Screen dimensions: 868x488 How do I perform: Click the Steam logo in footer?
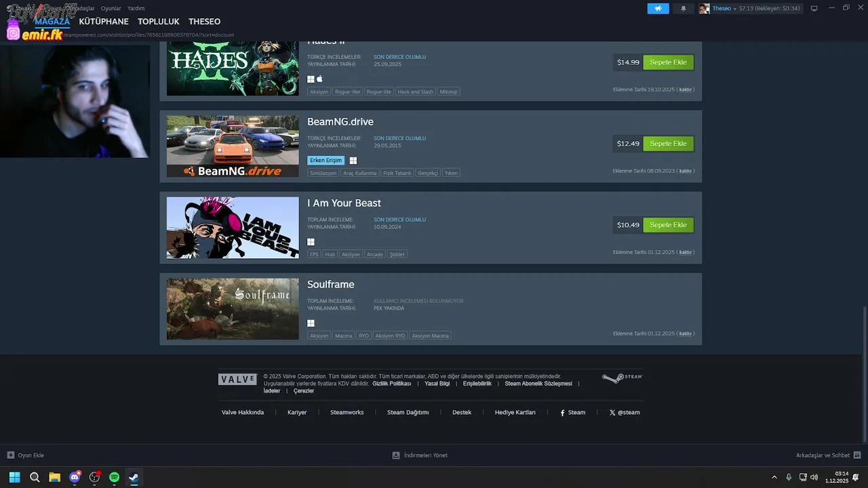pos(622,378)
